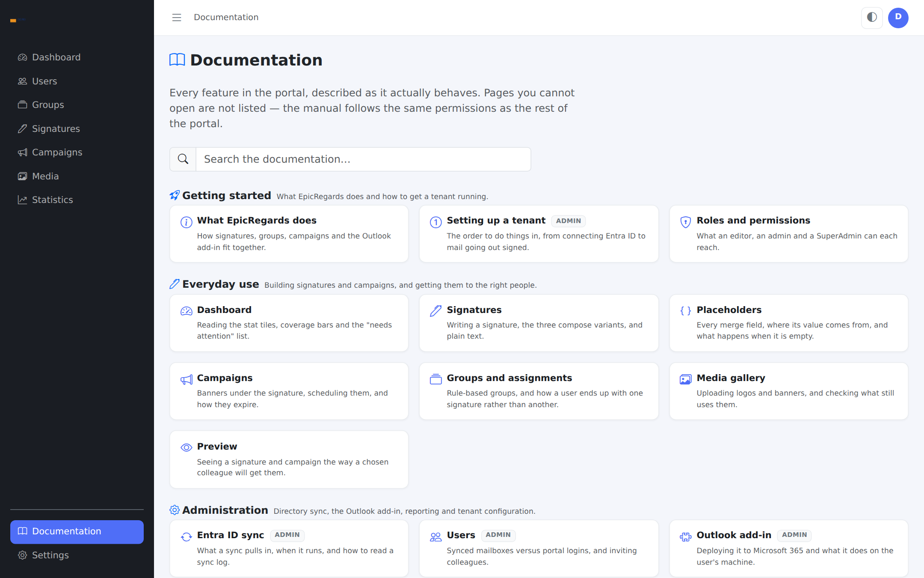Image resolution: width=924 pixels, height=578 pixels.
Task: Click the shield icon for Roles and permissions
Action: pyautogui.click(x=685, y=222)
